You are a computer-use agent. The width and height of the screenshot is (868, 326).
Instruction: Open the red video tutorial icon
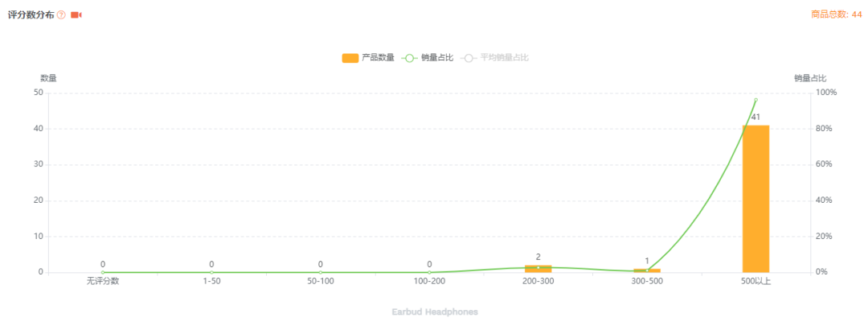(76, 15)
